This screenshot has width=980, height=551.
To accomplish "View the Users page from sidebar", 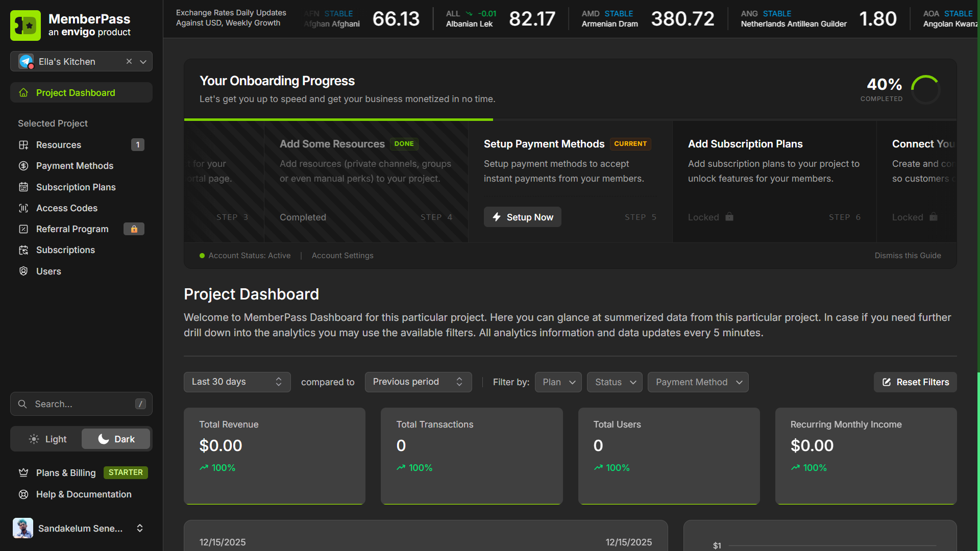I will point(48,271).
